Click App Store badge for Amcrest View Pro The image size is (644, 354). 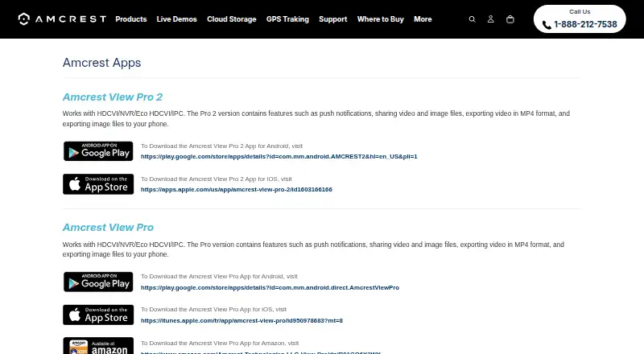pos(98,315)
